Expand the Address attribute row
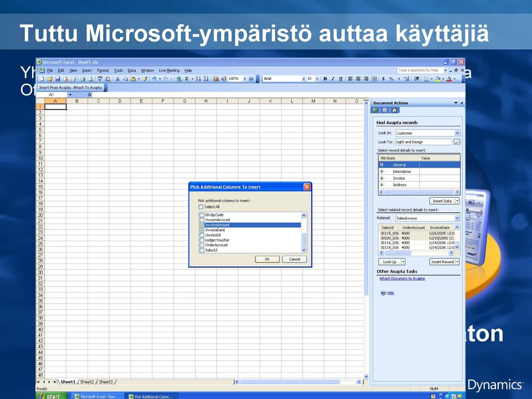Viewport: 532px width, 399px height. [382, 185]
